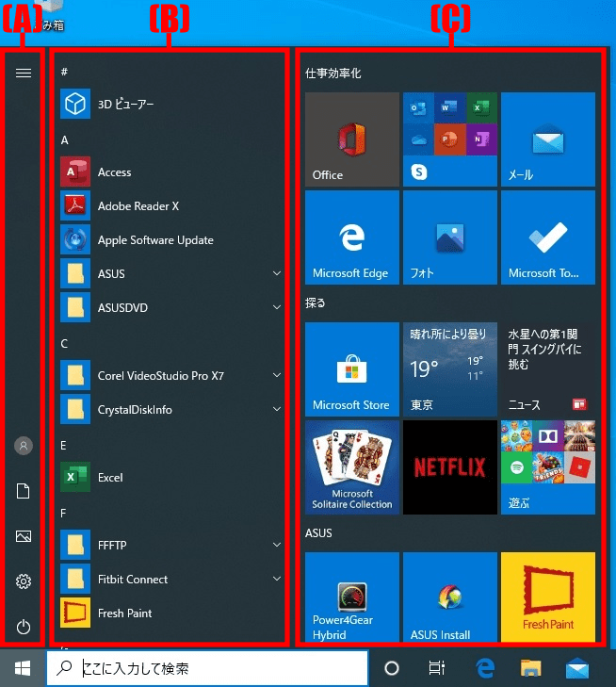This screenshot has height=687, width=616.
Task: Click the ASUS tile group heading
Action: (x=318, y=532)
